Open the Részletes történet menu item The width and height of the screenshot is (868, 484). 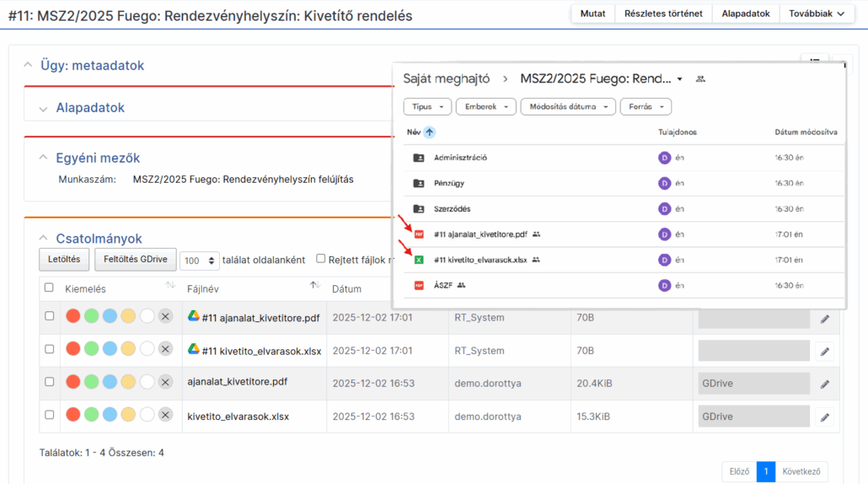(663, 13)
